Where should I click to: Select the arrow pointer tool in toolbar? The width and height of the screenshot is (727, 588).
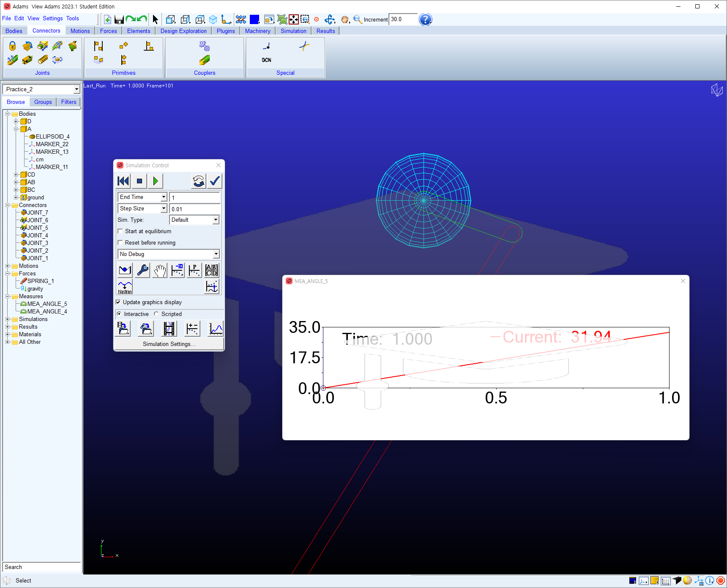click(x=155, y=19)
